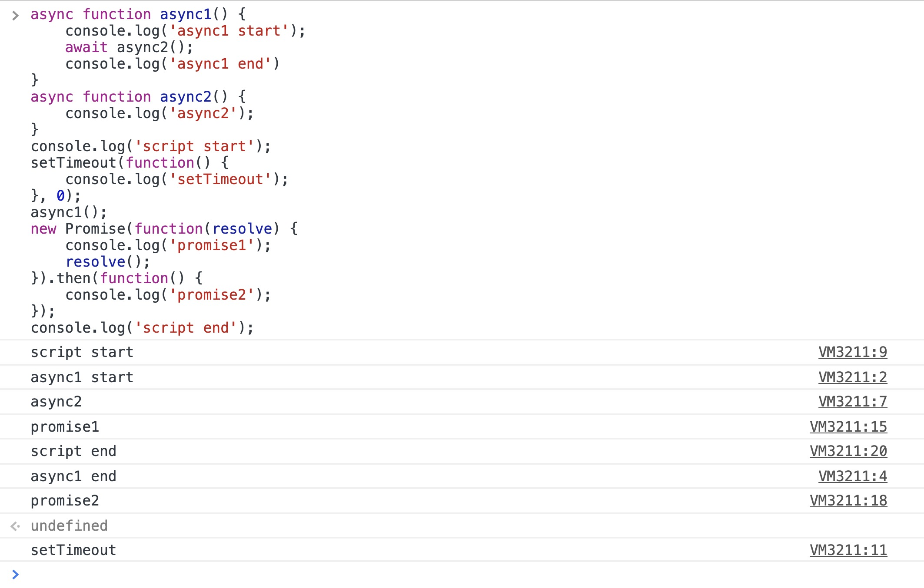Click the VM3211:18 source link
924x588 pixels.
coord(848,501)
